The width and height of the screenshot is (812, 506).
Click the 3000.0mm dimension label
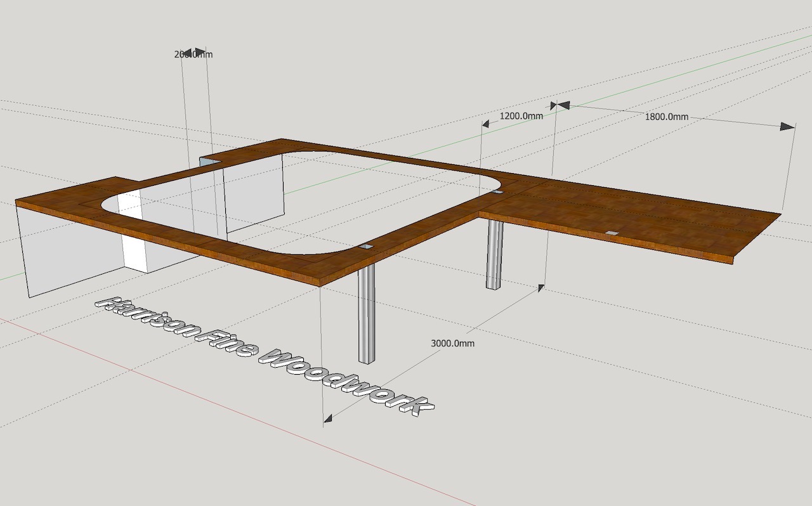[x=452, y=344]
